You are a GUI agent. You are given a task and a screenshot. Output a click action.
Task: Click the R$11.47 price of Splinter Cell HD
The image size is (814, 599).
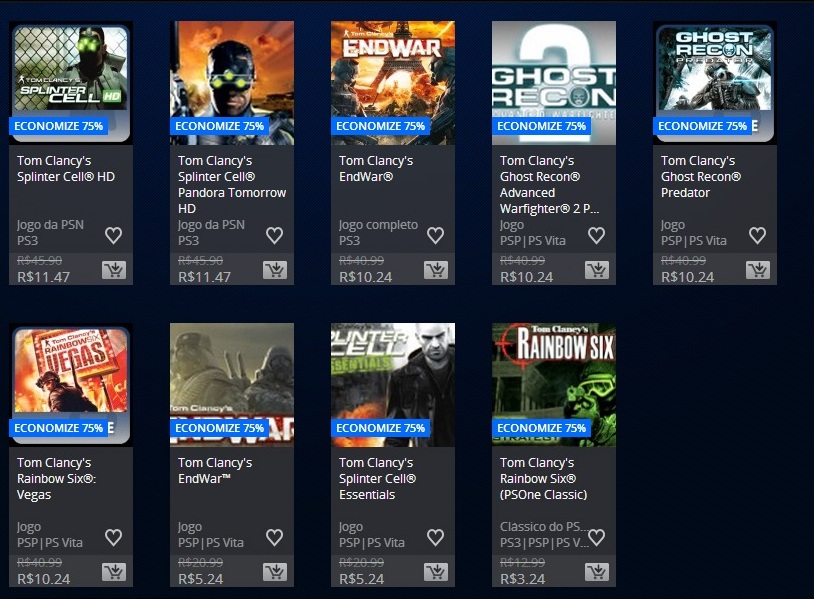tap(43, 277)
